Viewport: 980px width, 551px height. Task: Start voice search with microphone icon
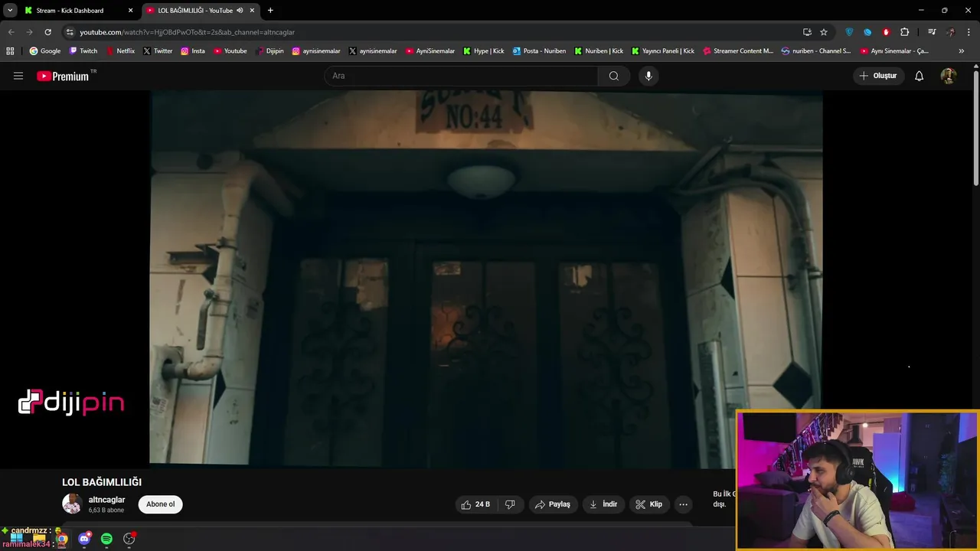click(x=648, y=76)
